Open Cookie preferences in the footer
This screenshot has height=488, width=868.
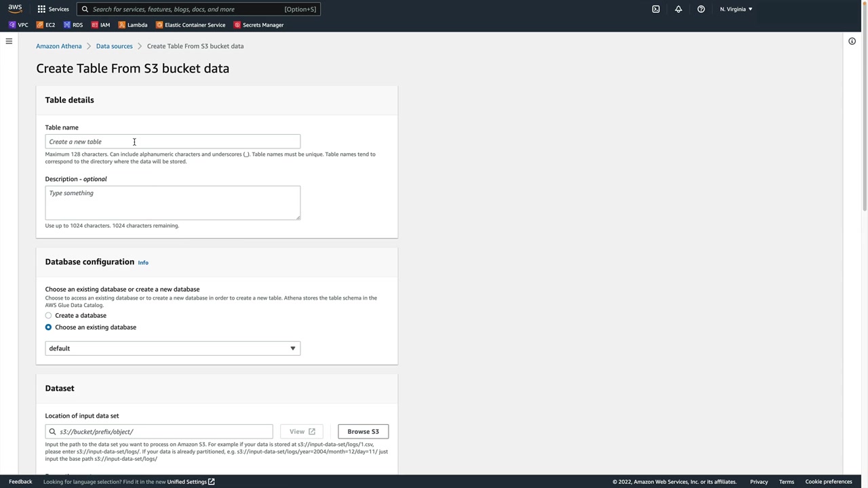click(829, 482)
